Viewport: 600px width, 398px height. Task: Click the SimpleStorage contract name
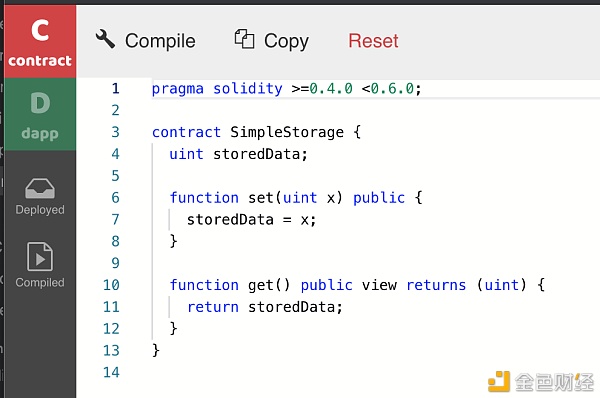pos(287,132)
